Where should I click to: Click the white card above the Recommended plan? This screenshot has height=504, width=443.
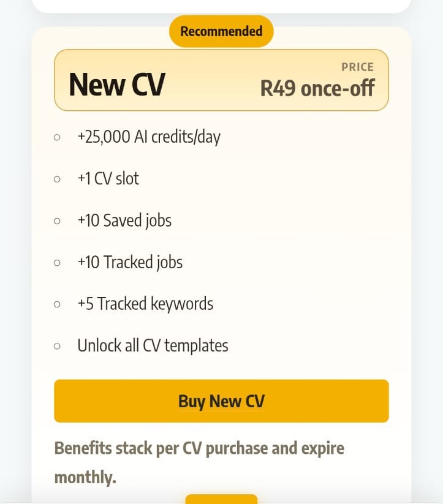pyautogui.click(x=221, y=6)
